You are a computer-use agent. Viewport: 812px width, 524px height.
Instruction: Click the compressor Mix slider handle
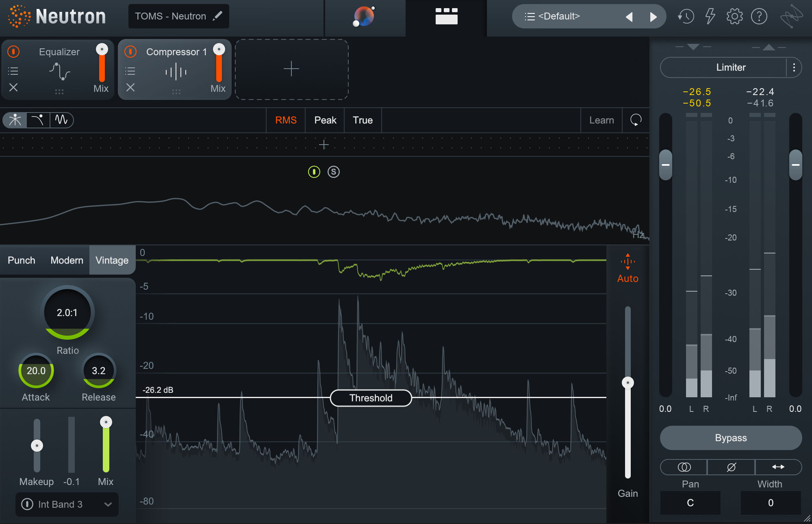[x=106, y=422]
